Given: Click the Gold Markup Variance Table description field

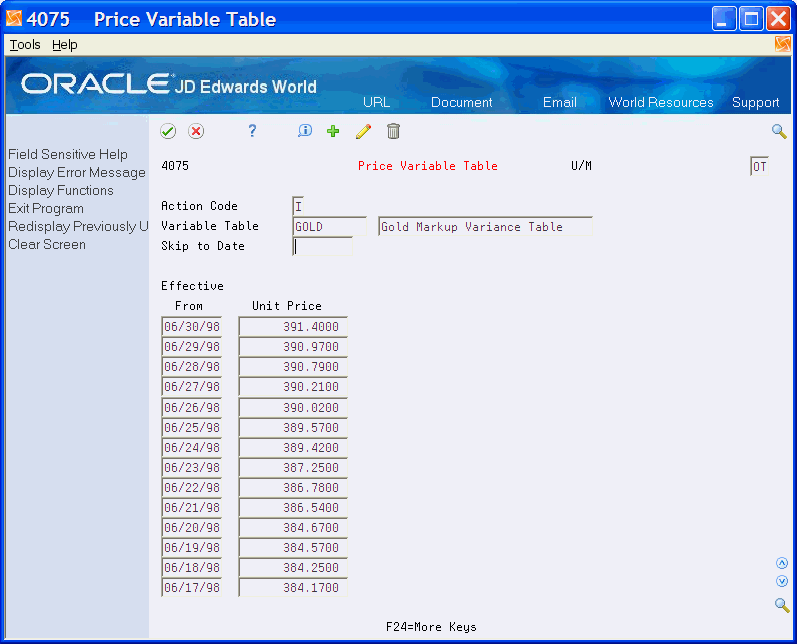Looking at the screenshot, I should (x=485, y=226).
